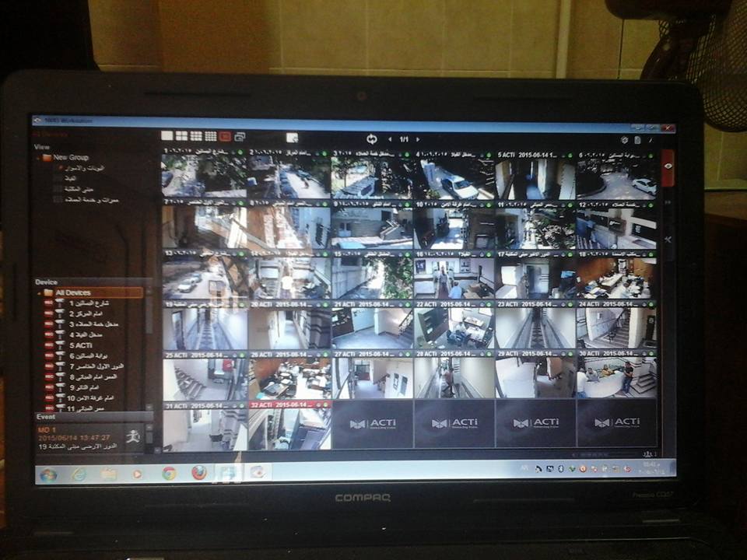
Task: Collapse the New Group view tree
Action: coord(39,158)
